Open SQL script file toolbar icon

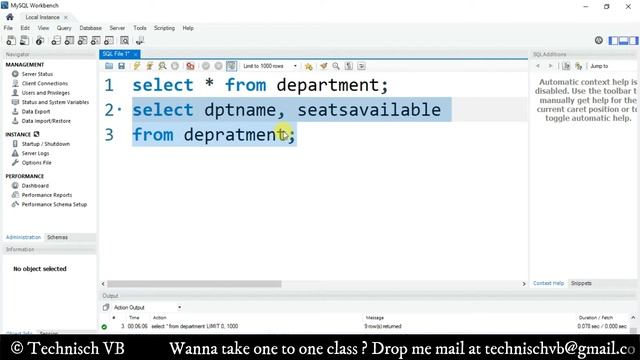coord(24,40)
